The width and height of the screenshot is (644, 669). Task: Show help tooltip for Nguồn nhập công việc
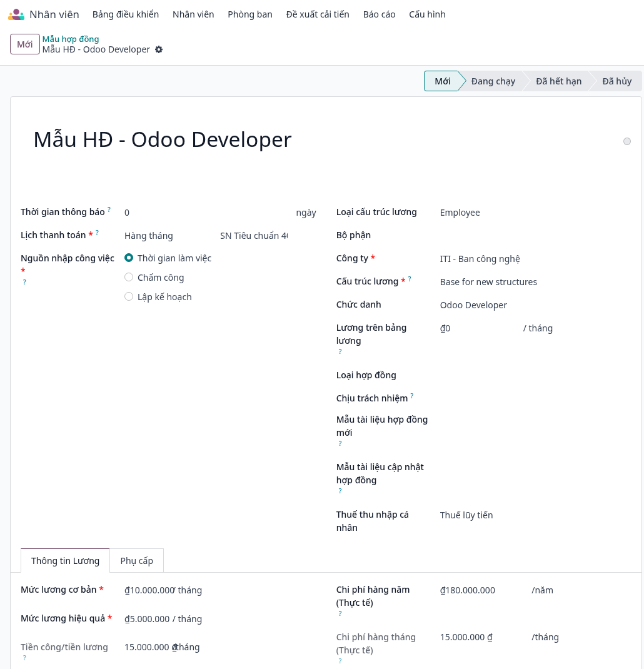(x=24, y=282)
